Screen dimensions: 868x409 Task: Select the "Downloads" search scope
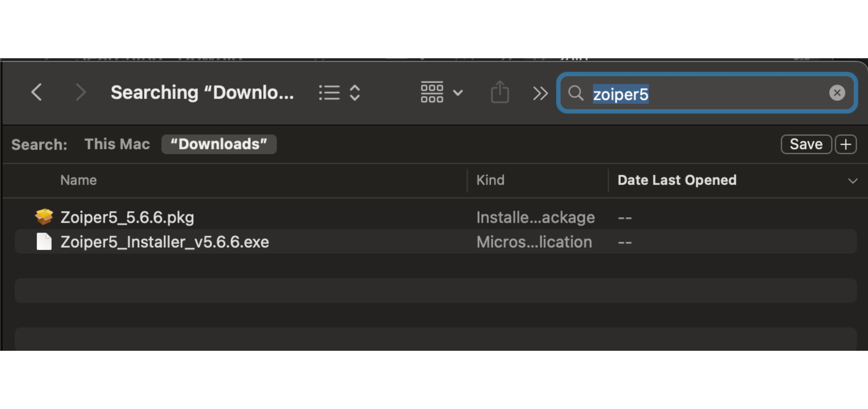[x=219, y=144]
